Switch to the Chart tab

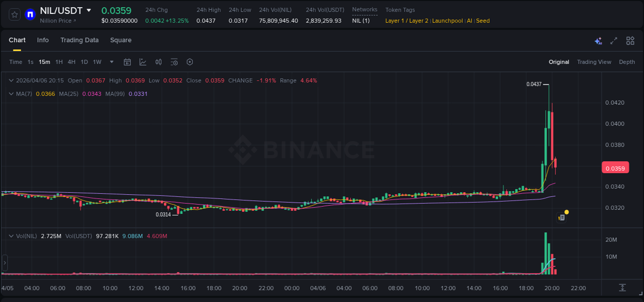17,40
